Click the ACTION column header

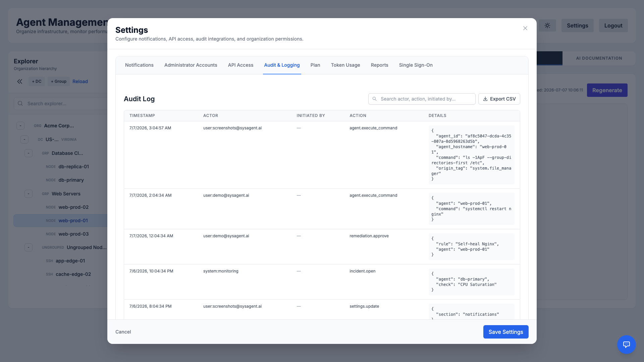(x=358, y=116)
